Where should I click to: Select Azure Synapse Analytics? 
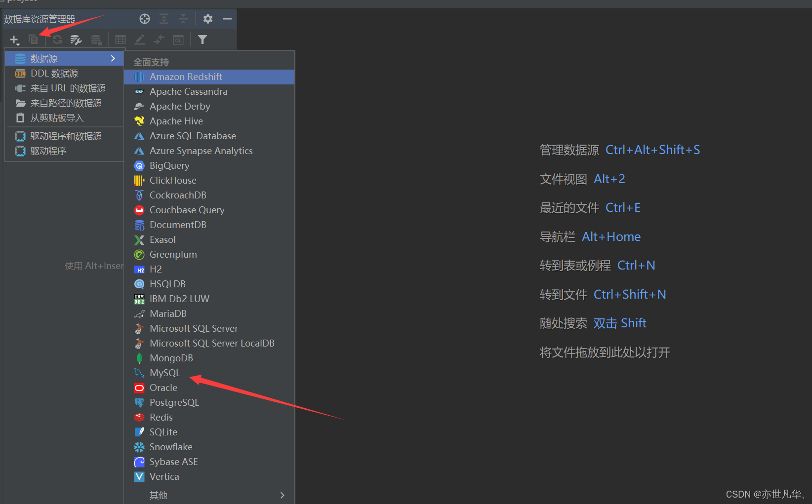[209, 151]
